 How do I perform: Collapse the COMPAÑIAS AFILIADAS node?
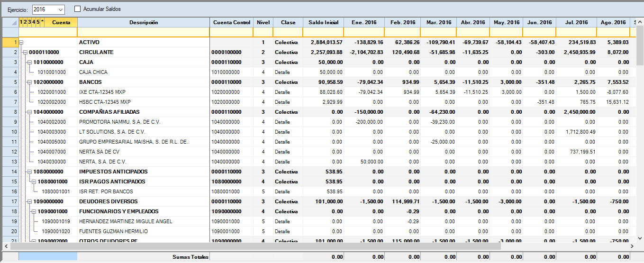coord(29,112)
